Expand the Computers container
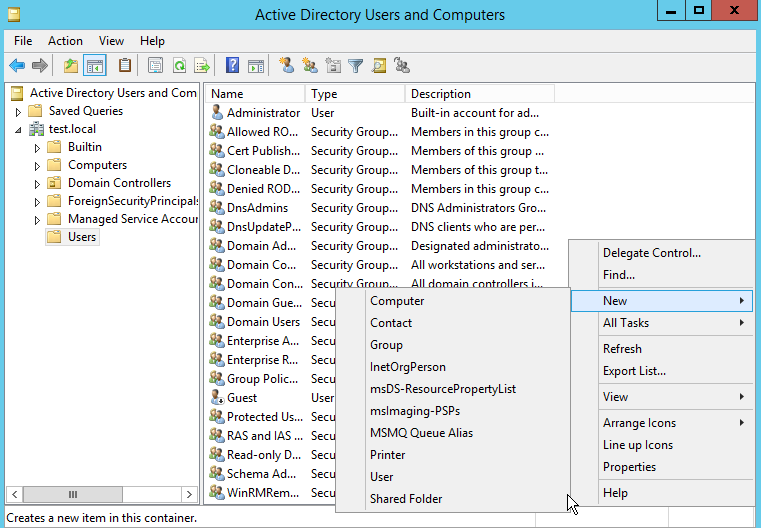The image size is (761, 528). tap(37, 166)
